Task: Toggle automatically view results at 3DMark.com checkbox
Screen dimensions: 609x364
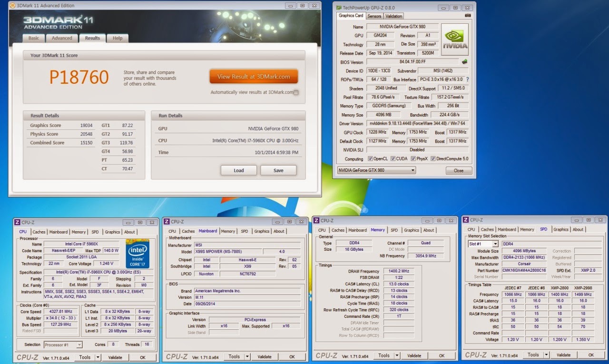Action: (296, 92)
